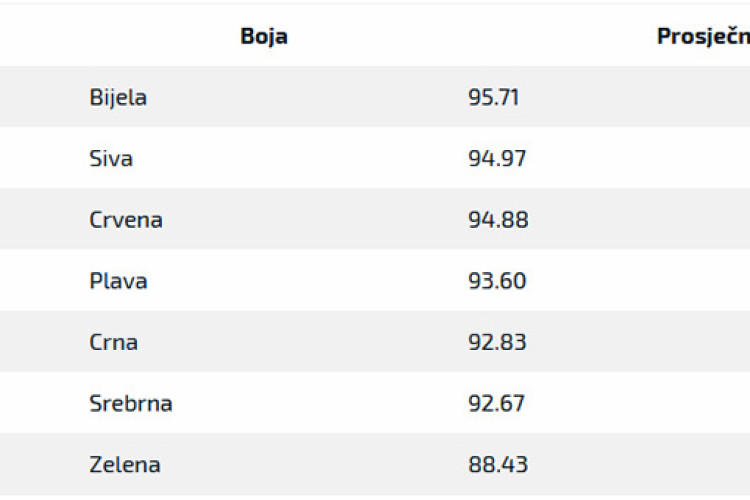Click the value 93.60
Screen dimensions: 750x500
(497, 281)
